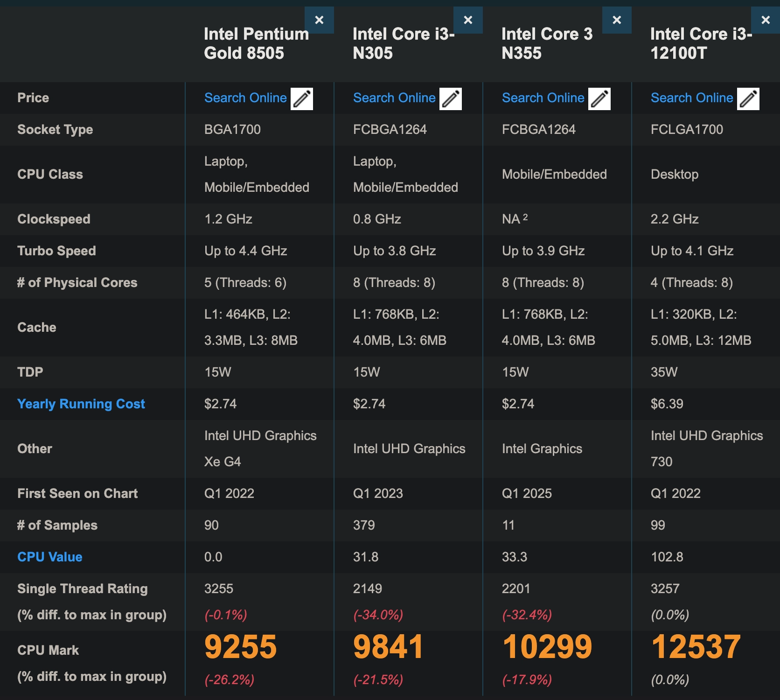
Task: Click first seen value Q1 2023
Action: pyautogui.click(x=378, y=494)
